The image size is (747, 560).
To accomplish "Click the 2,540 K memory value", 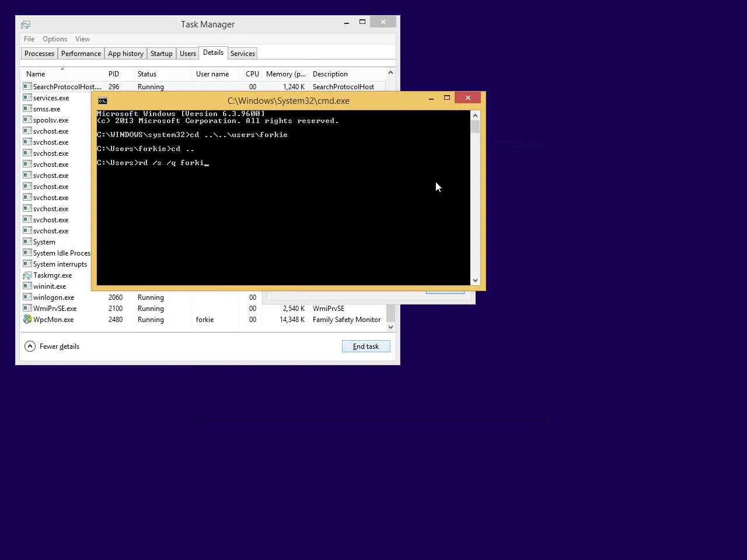I will (294, 309).
